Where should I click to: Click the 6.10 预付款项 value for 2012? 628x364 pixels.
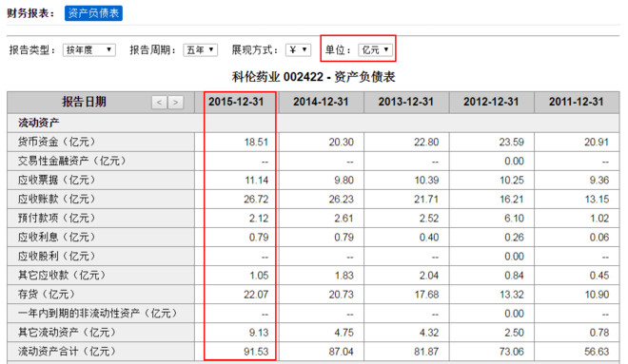click(x=514, y=218)
